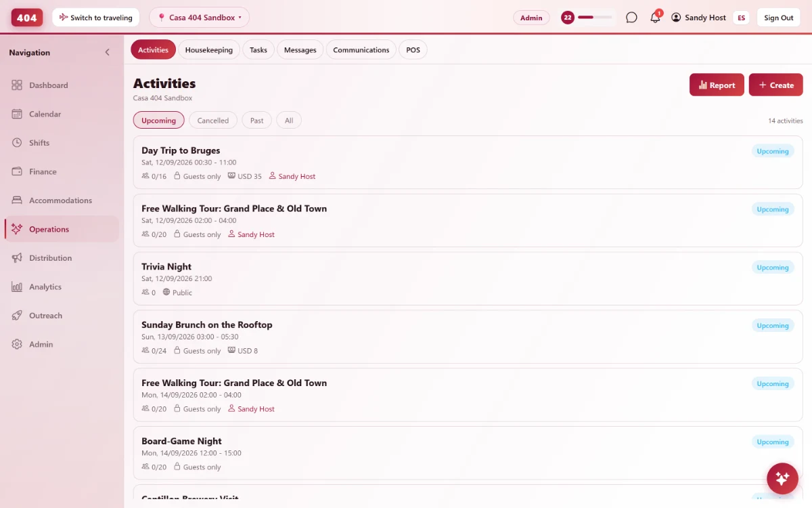Switch language with ES button
Screen dimensions: 812x508
click(742, 18)
